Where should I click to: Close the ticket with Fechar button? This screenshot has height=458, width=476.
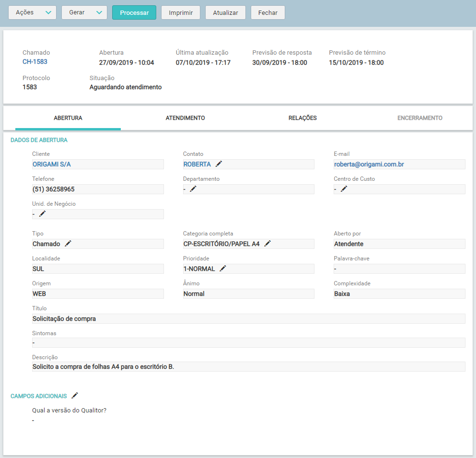point(268,12)
